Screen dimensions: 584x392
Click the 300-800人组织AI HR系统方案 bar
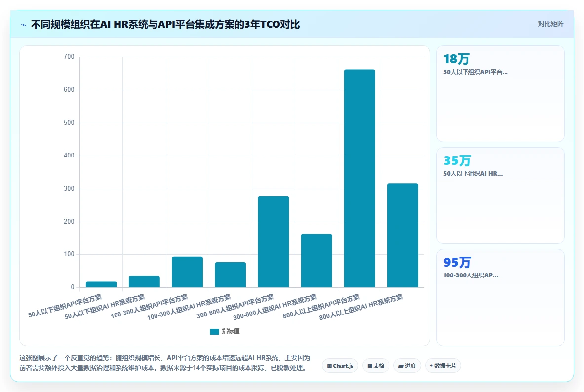[316, 261]
